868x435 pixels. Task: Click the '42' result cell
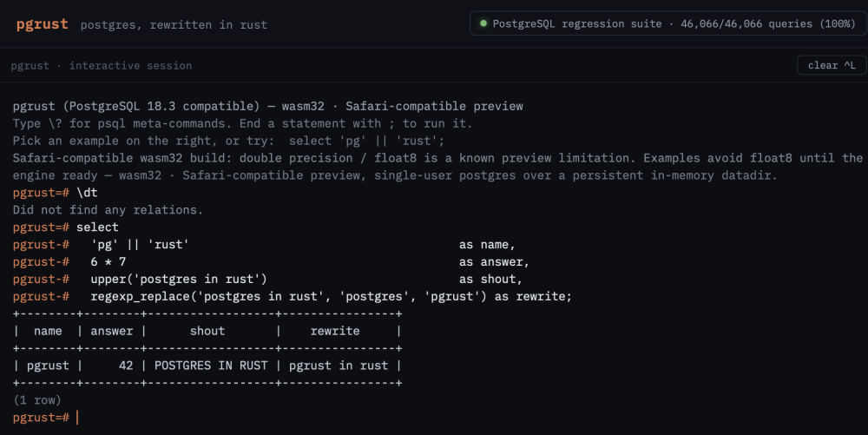tap(126, 366)
